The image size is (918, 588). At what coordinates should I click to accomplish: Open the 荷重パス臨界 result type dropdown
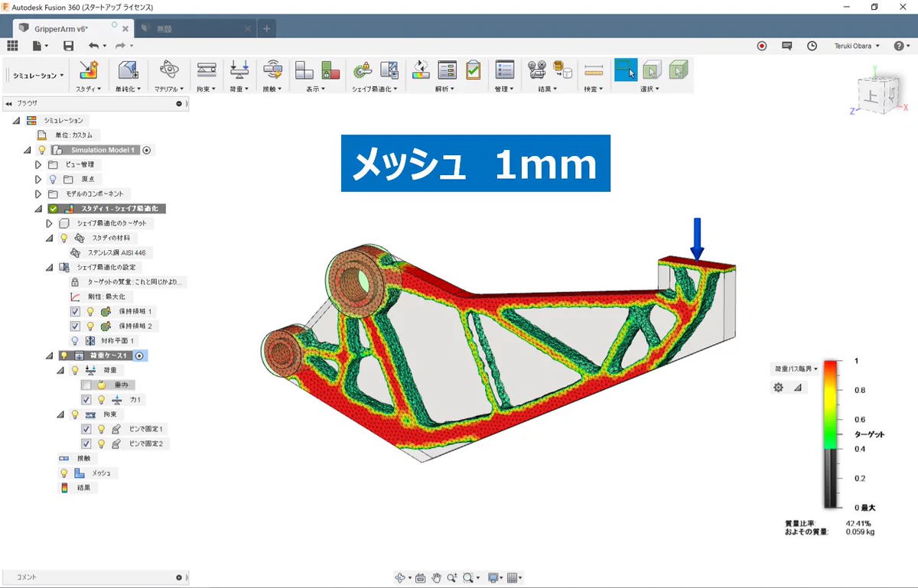pyautogui.click(x=796, y=369)
